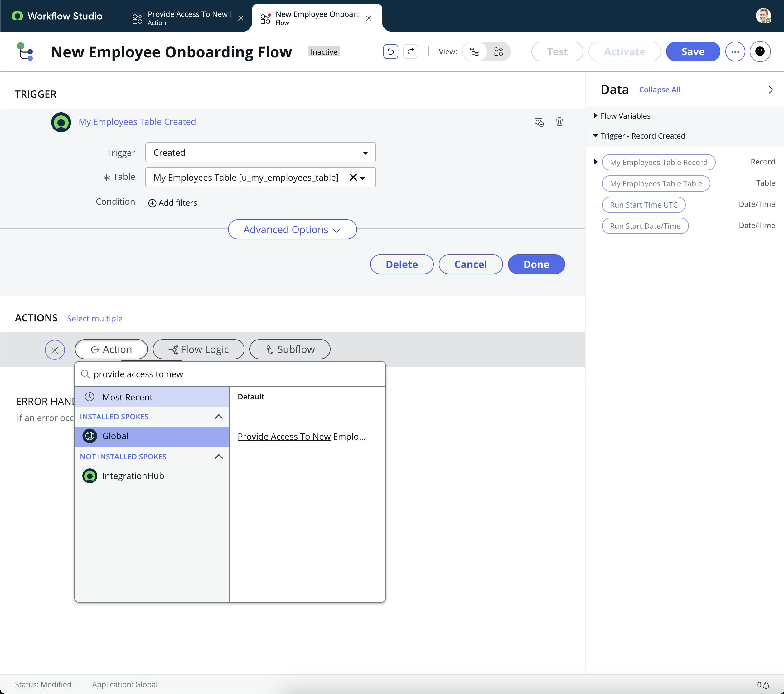Click the Save button
Image resolution: width=784 pixels, height=694 pixels.
click(x=693, y=51)
